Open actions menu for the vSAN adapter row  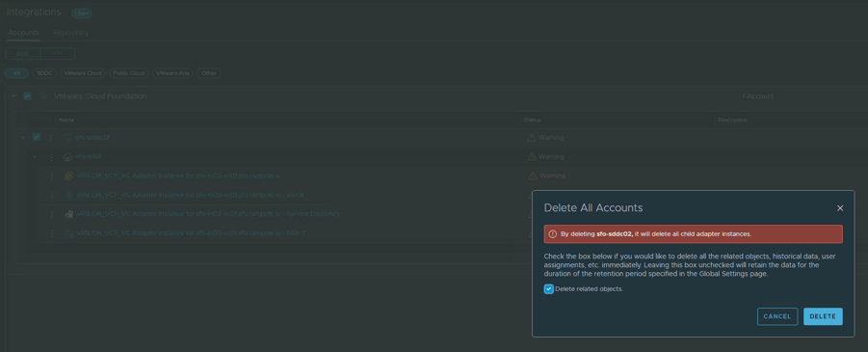click(52, 195)
